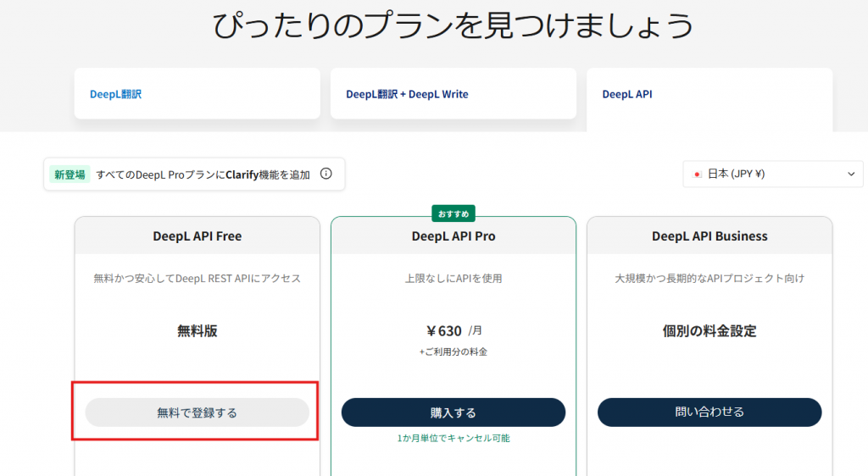Click the 無料版 price label

point(198,331)
